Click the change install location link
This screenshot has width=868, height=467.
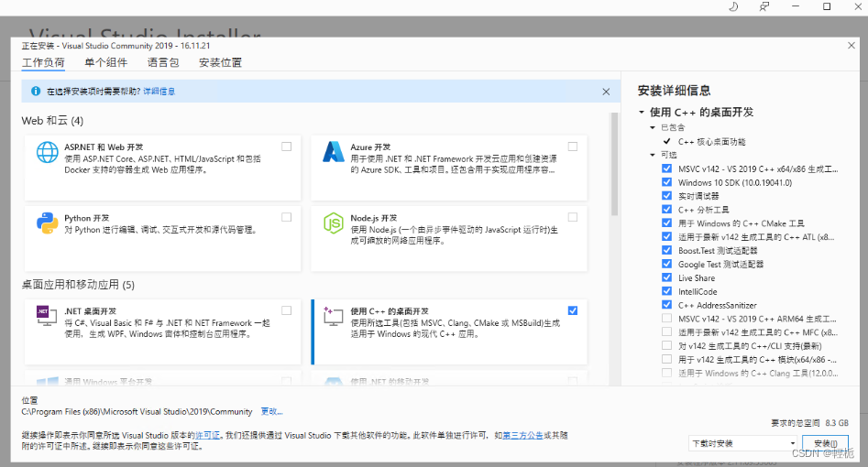(x=272, y=412)
